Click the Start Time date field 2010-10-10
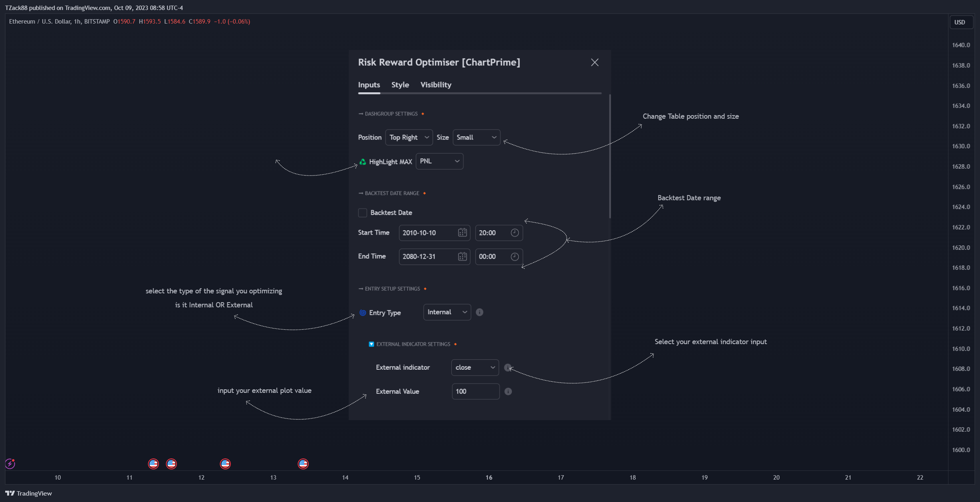The height and width of the screenshot is (502, 980). (x=434, y=233)
